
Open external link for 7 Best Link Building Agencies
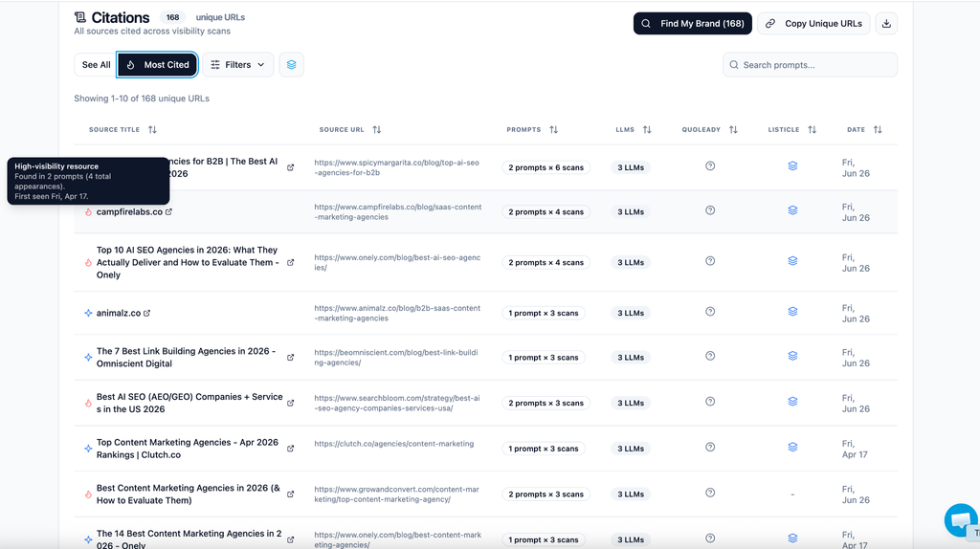[x=291, y=358]
